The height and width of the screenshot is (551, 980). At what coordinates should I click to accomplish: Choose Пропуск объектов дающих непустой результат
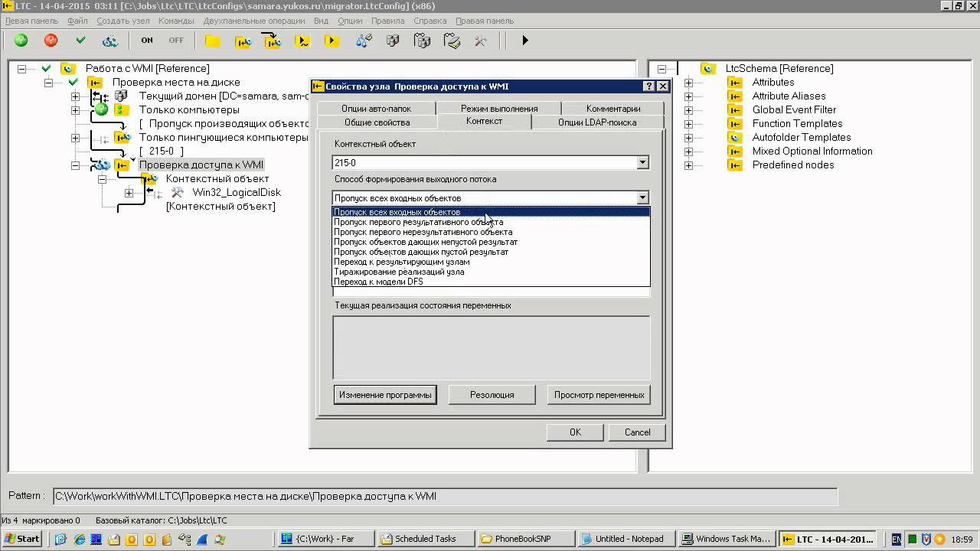(x=491, y=242)
